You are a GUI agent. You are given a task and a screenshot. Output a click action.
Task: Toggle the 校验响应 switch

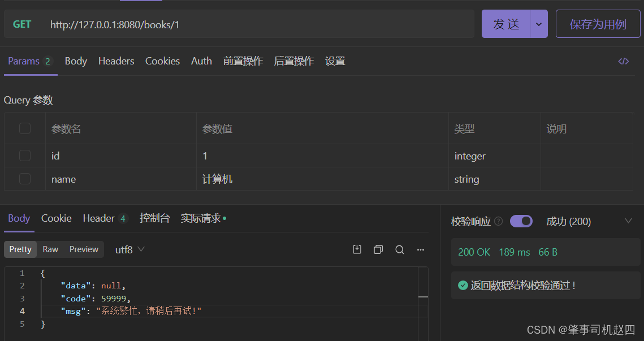(x=521, y=221)
